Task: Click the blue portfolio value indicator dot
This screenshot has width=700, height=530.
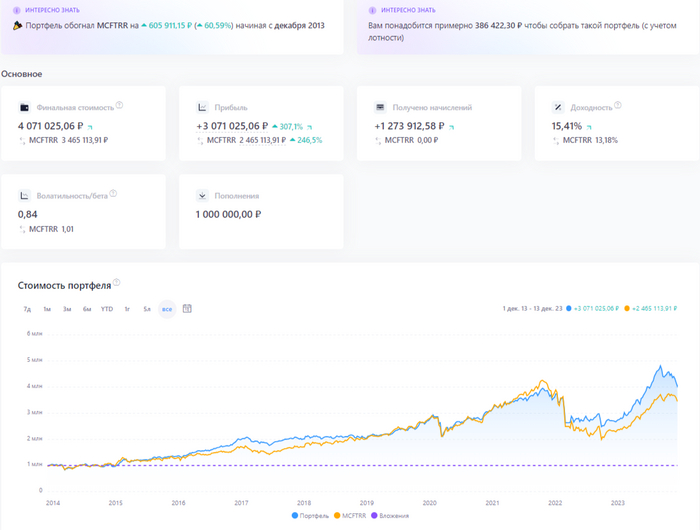Action: [569, 309]
